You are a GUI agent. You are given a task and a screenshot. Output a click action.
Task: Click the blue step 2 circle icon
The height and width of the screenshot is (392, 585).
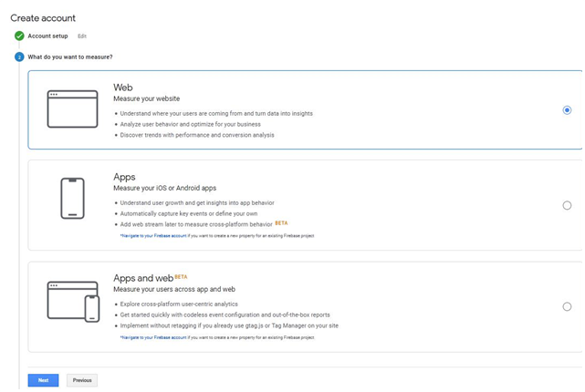pos(19,57)
